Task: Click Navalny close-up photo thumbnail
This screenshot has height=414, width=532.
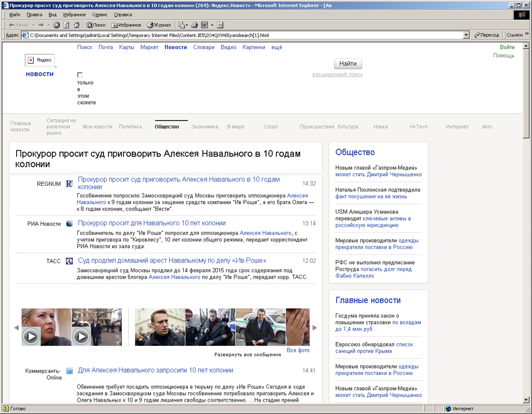Action: point(160,327)
